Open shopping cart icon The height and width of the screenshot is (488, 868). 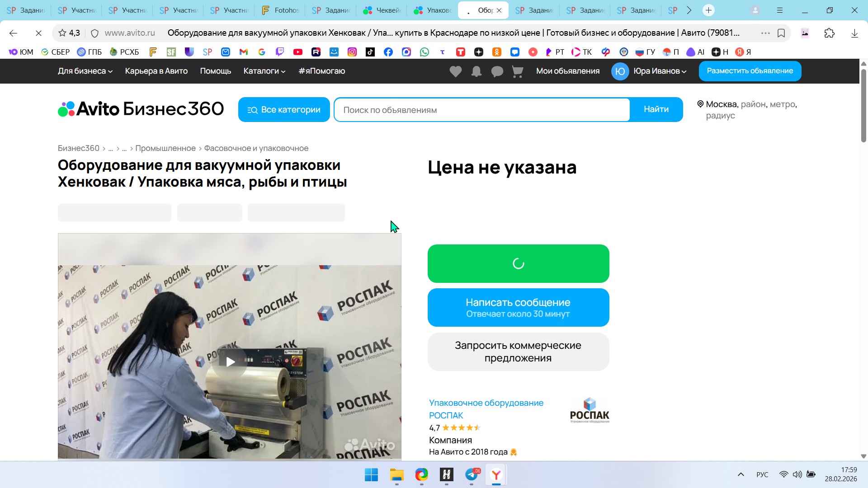[x=517, y=71]
